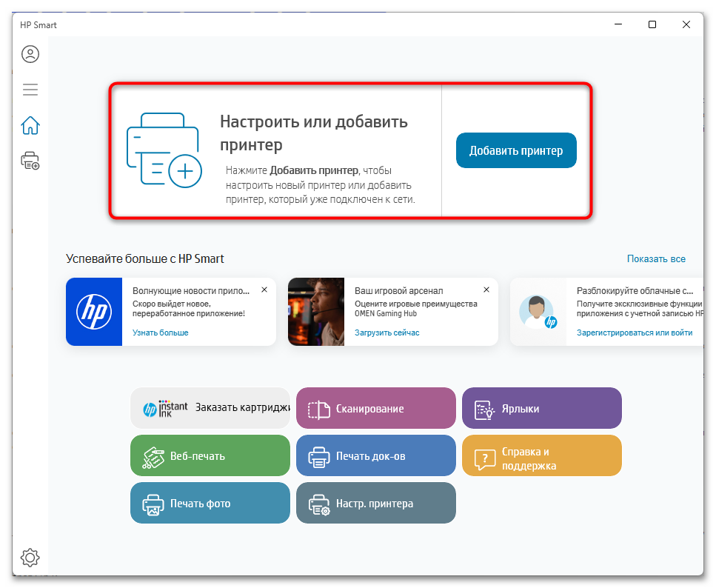Click Ваш игровой арсенал title text
Screen dimensions: 716x588
click(x=398, y=290)
